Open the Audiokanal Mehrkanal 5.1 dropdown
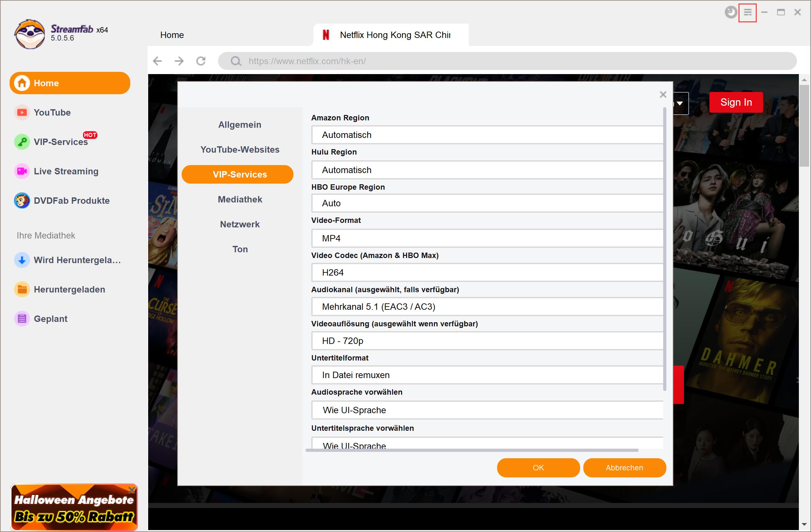This screenshot has height=532, width=811. pos(487,306)
